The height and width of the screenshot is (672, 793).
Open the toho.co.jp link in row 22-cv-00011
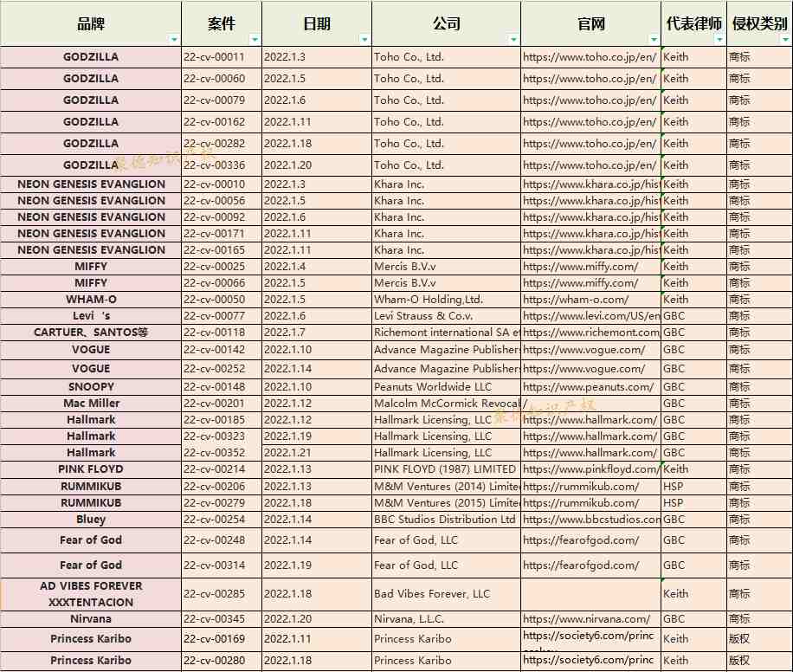coord(590,56)
